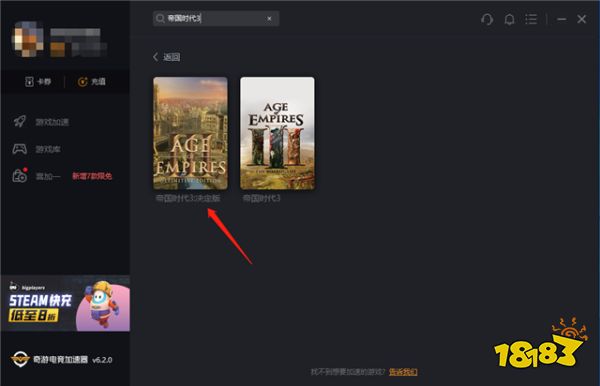Open the 喜加一 free games menu item
Viewport: 600px width, 386px height.
(x=37, y=176)
